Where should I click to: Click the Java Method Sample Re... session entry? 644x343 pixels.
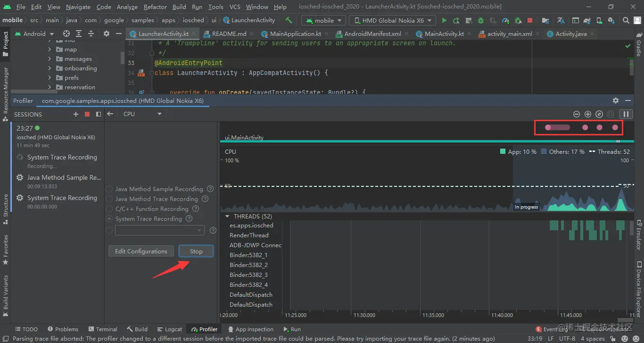pos(58,181)
